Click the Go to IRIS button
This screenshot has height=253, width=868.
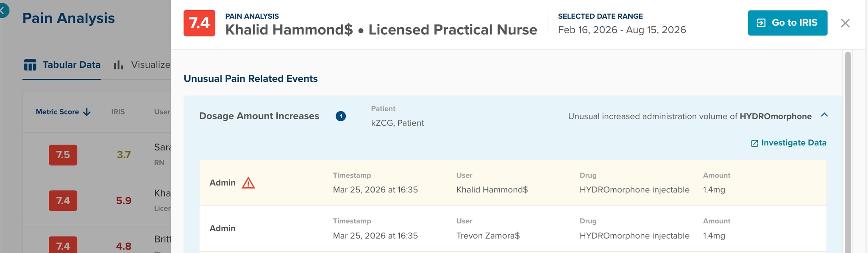(787, 23)
